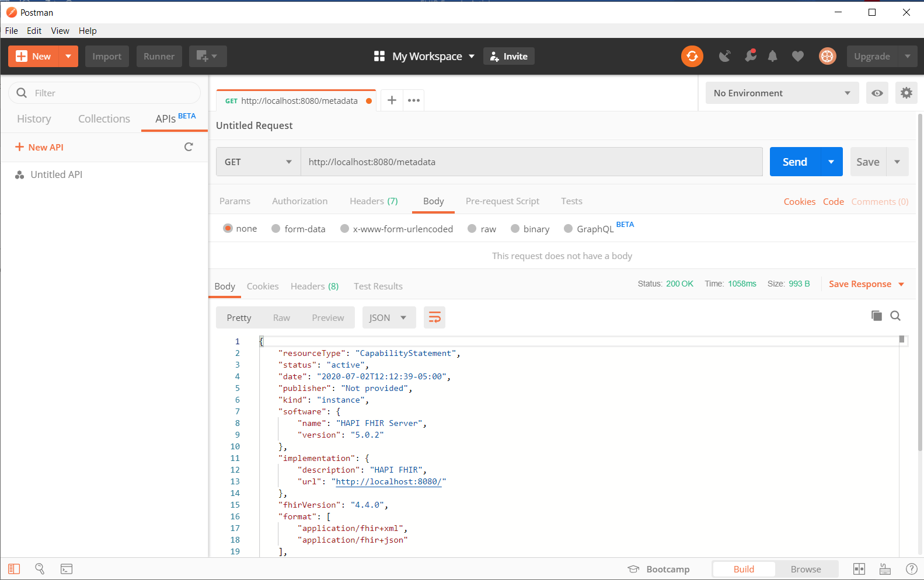Click the heart icon in header
The image size is (924, 580).
[797, 56]
